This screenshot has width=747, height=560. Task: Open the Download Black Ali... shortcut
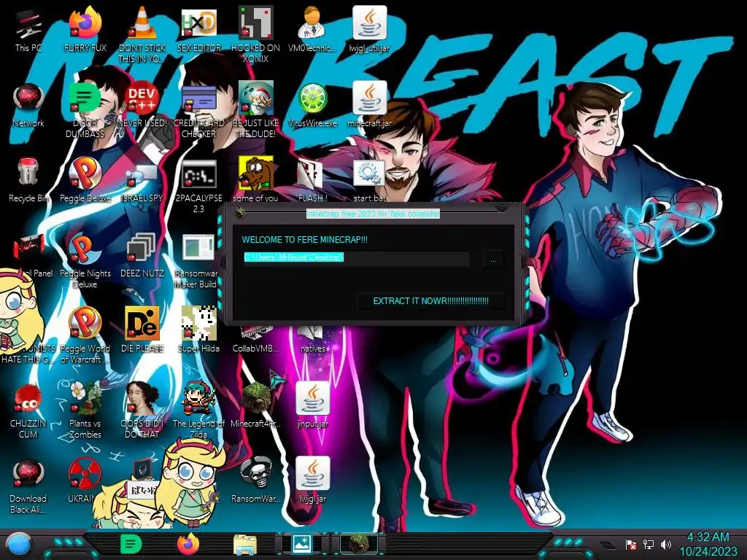(28, 486)
